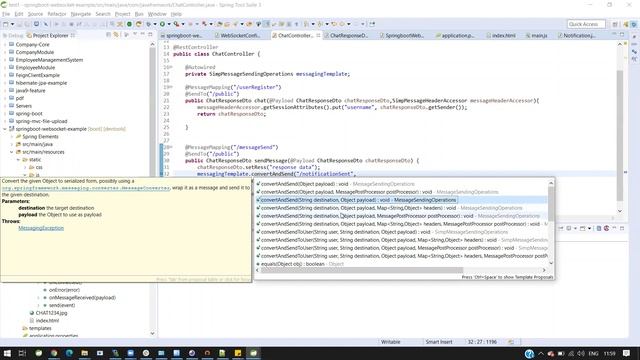
Task: Open the Run menu
Action: (139, 14)
